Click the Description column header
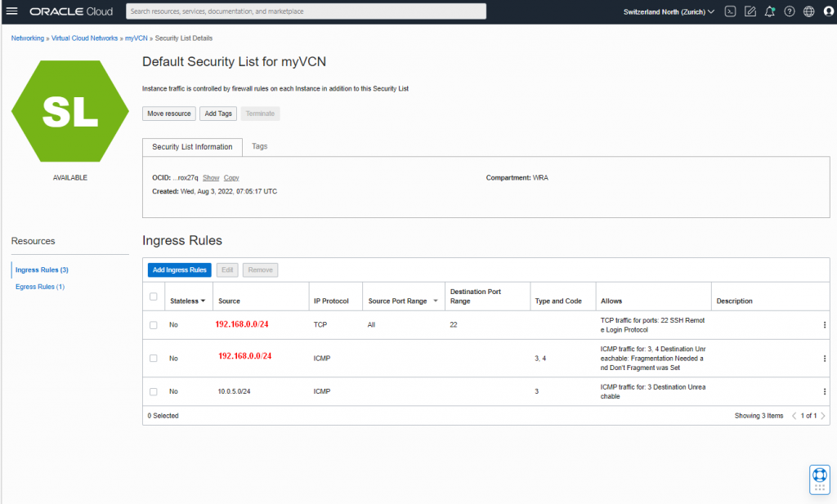 pos(735,301)
